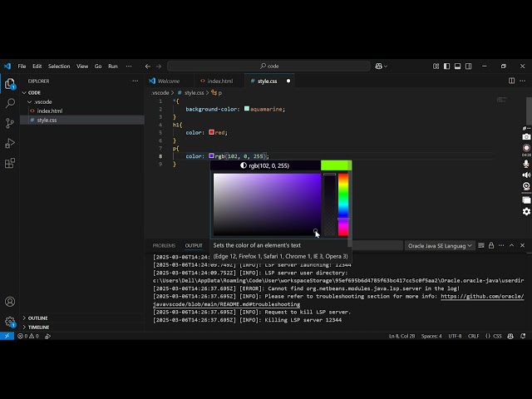532x399 pixels.
Task: Click the hue slider in color picker
Action: (x=343, y=204)
